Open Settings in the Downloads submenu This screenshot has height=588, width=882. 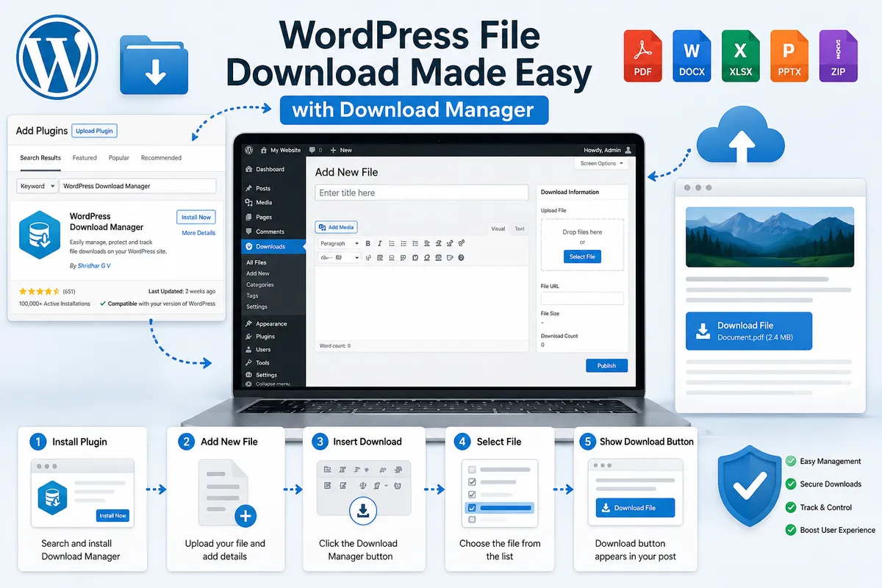[x=257, y=306]
